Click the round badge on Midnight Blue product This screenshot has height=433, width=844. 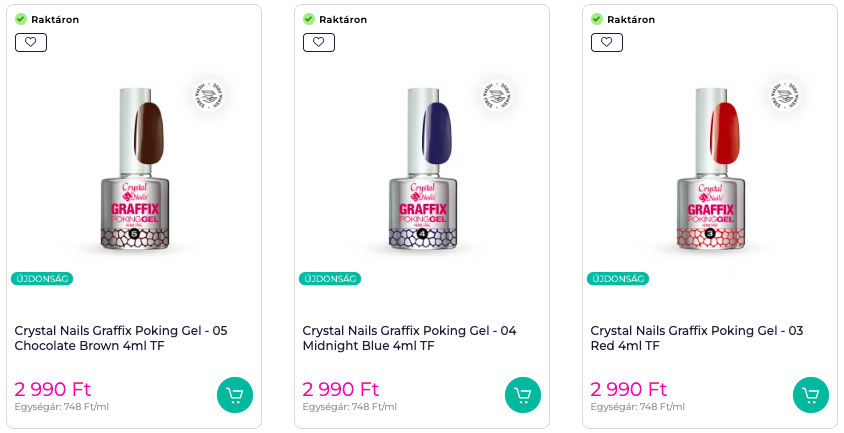pyautogui.click(x=497, y=96)
